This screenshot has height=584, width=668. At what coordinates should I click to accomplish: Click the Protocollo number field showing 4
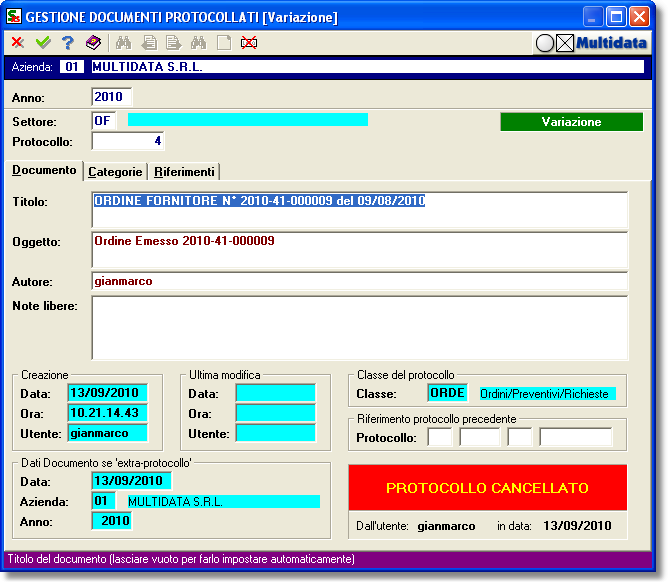(x=128, y=141)
